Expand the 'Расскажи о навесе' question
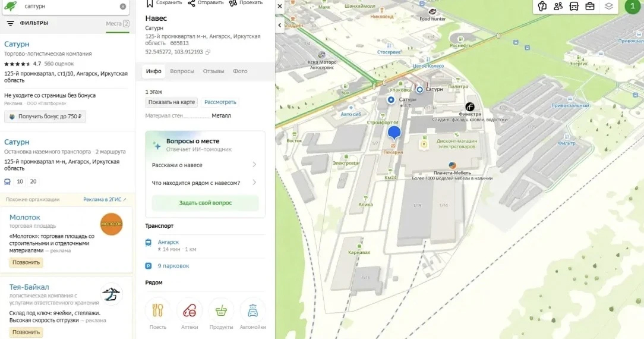This screenshot has height=339, width=644. (205, 165)
